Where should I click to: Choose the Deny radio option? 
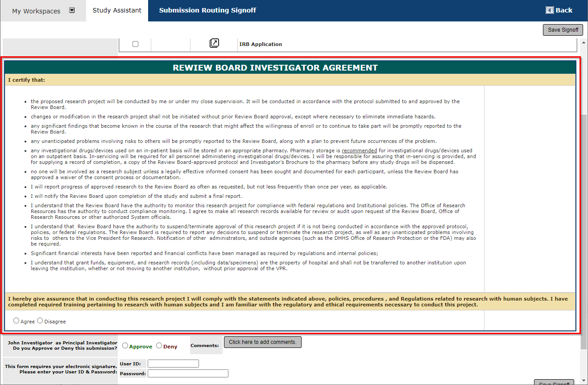click(x=159, y=346)
